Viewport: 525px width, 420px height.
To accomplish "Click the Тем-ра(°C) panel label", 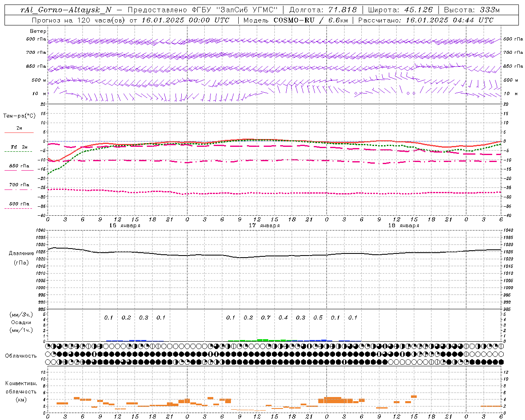I will [x=19, y=116].
